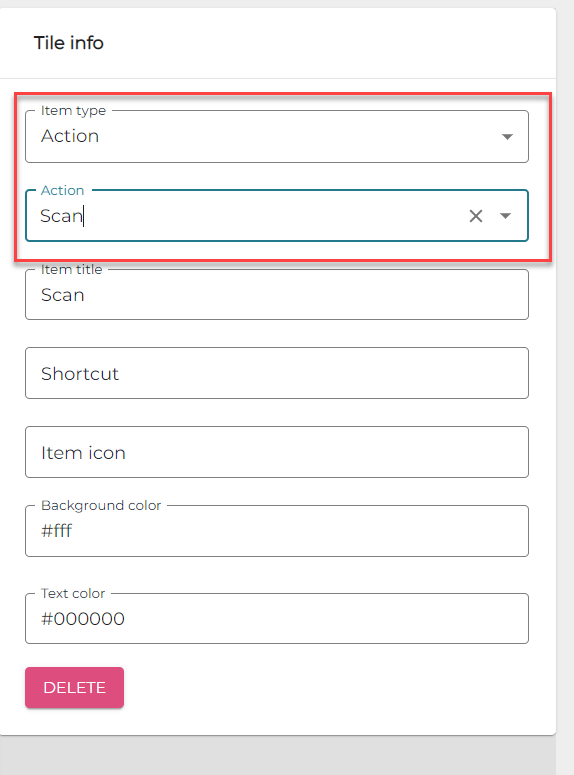
Task: Focus the Action field containing Scan
Action: [x=277, y=215]
